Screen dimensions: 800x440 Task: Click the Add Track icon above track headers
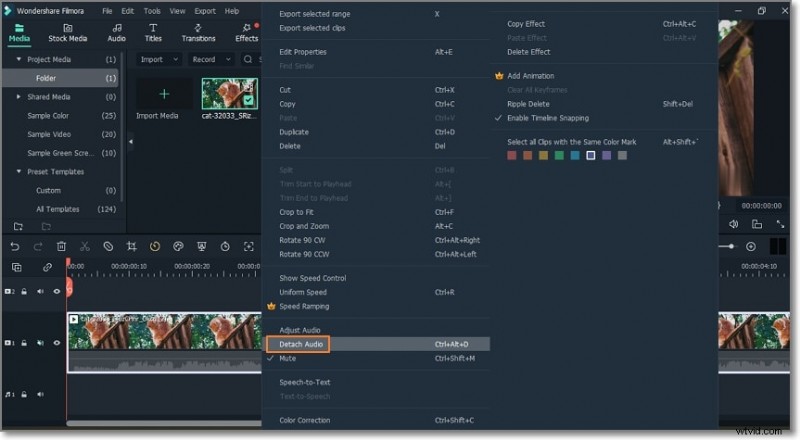17,267
